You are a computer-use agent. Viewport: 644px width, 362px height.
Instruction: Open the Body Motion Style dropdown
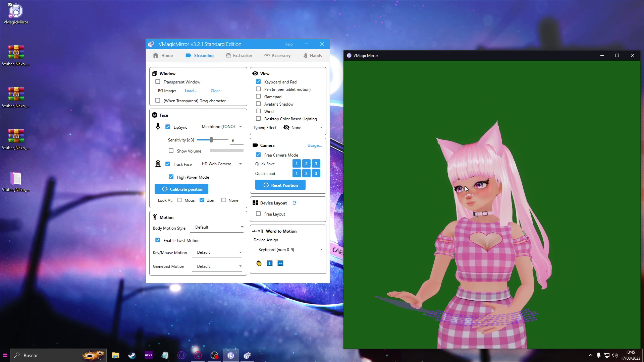click(217, 227)
